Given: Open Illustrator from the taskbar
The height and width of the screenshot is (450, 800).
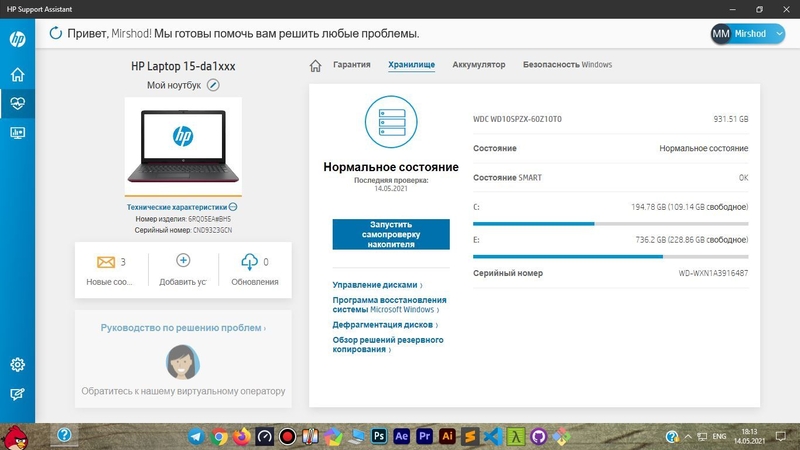Looking at the screenshot, I should (x=447, y=436).
